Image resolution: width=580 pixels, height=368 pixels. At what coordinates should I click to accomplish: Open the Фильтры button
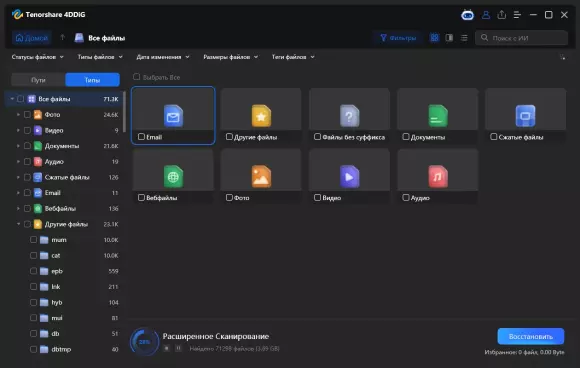click(398, 38)
